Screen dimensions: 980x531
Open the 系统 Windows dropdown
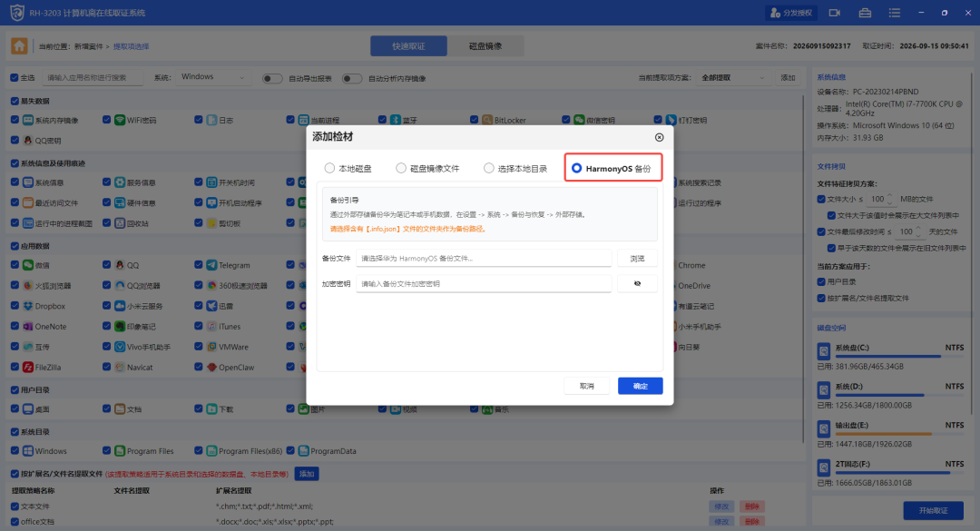(212, 77)
